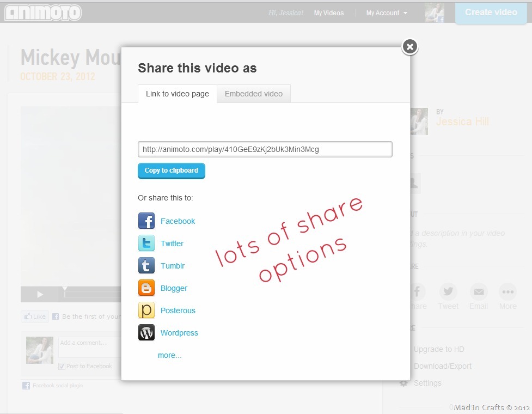Click the Facebook social plugin link

58,386
